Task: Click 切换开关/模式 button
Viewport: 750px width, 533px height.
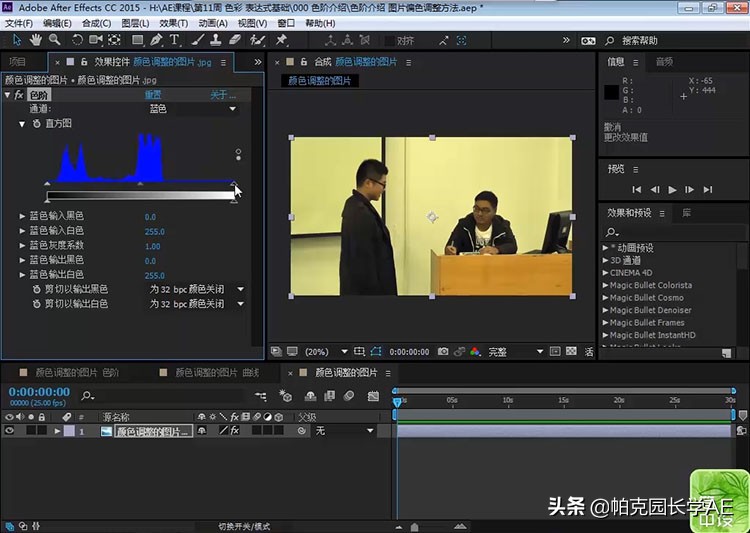Action: (244, 526)
